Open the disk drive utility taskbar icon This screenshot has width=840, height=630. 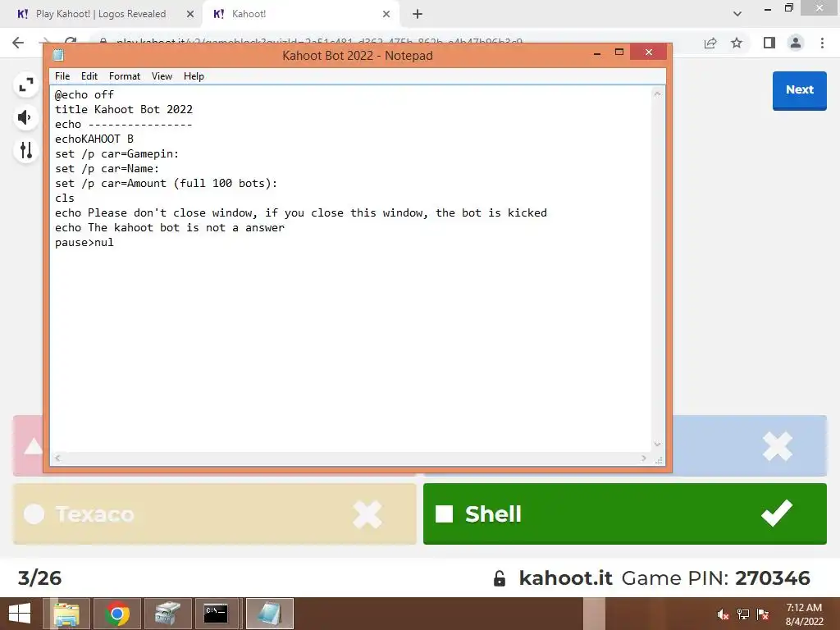pyautogui.click(x=167, y=614)
